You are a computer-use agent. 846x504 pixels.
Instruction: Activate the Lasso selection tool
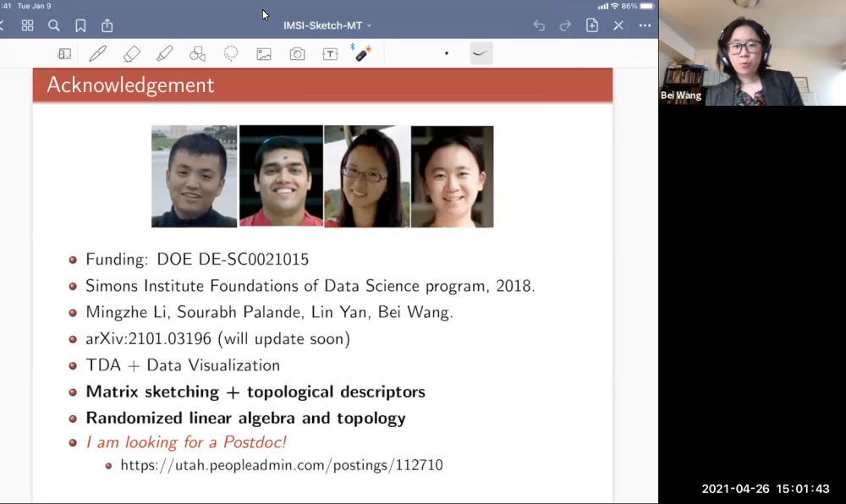point(231,54)
